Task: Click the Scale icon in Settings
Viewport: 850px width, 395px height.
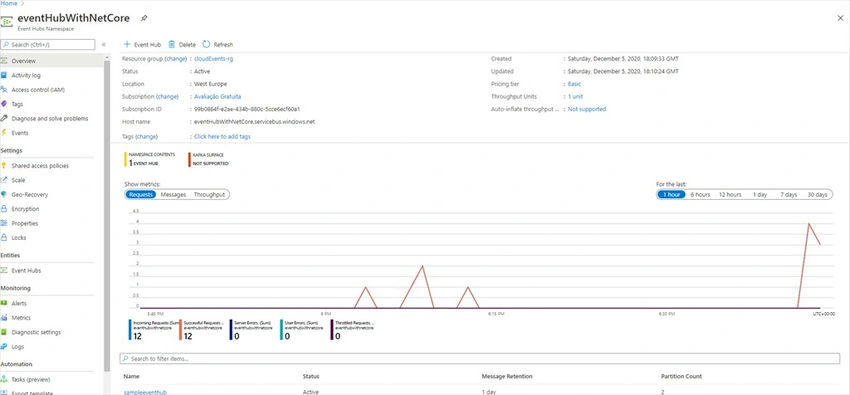Action: [4, 180]
